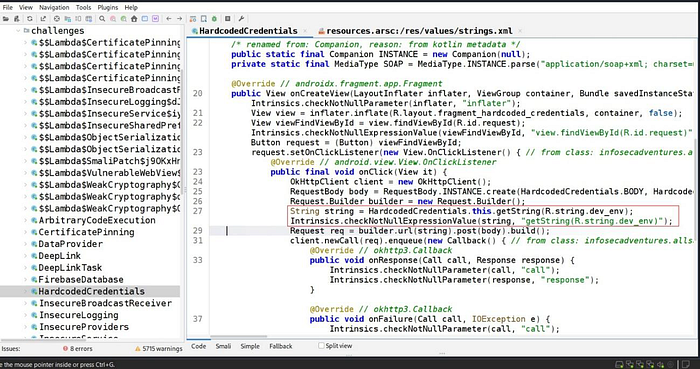
Task: Click the Reload files icon
Action: (x=30, y=19)
